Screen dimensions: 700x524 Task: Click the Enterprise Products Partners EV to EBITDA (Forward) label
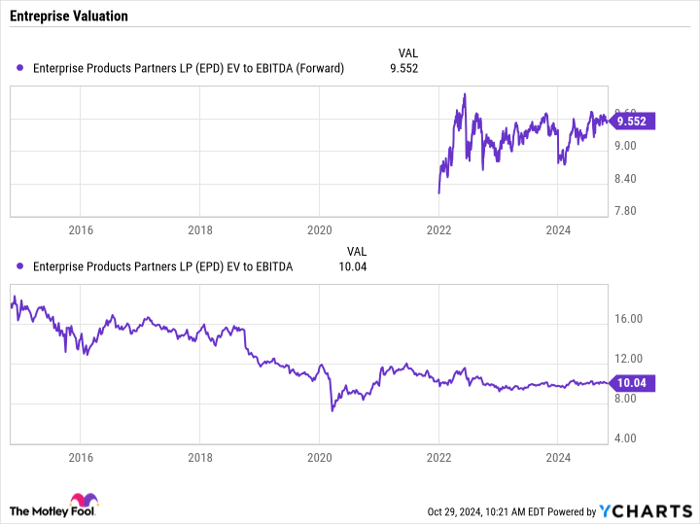(188, 68)
